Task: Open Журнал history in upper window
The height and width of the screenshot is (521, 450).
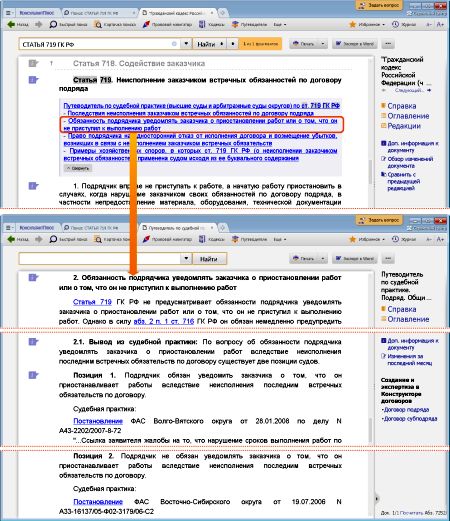Action: tap(404, 24)
